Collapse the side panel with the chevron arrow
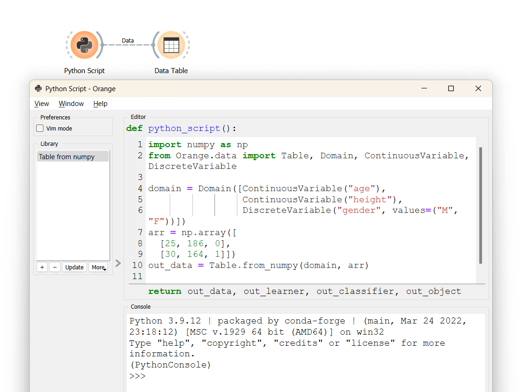The width and height of the screenshot is (532, 392). (x=118, y=263)
